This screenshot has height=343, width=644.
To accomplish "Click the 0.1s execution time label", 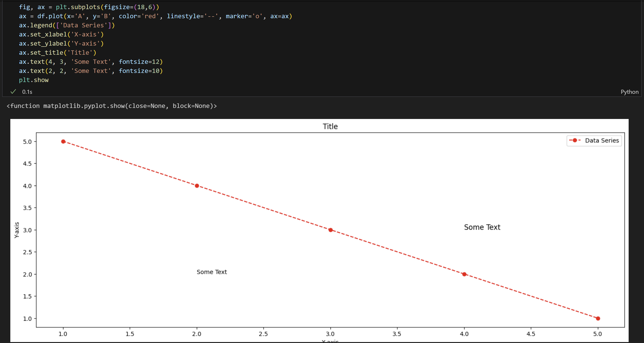I will click(27, 92).
